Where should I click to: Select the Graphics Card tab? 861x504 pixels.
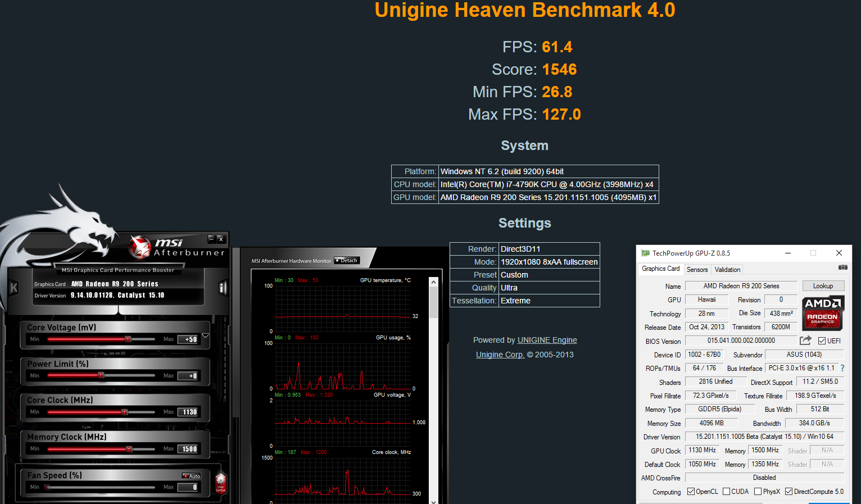tap(661, 269)
